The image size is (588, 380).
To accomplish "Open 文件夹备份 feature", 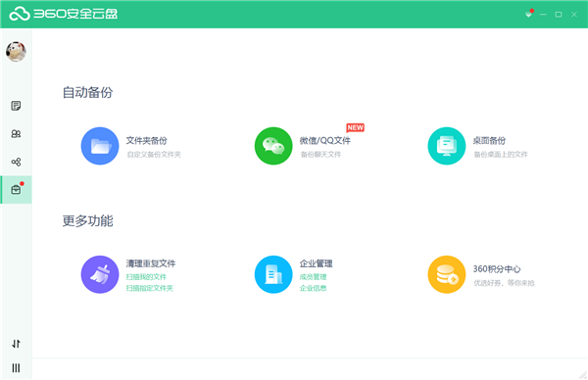I will [x=147, y=140].
